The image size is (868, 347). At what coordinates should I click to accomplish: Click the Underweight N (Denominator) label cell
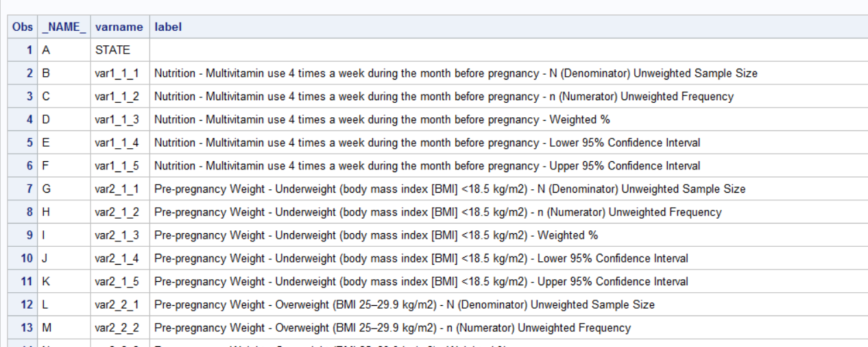pyautogui.click(x=449, y=189)
